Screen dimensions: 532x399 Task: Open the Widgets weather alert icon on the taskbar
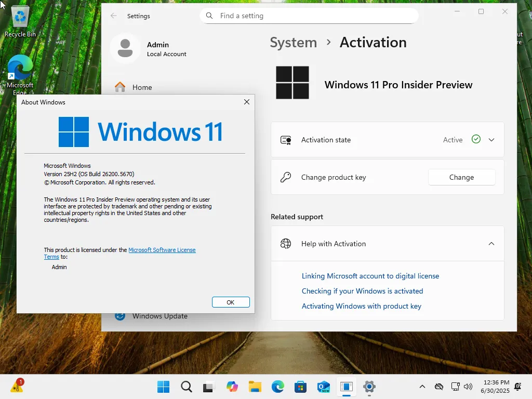[x=17, y=386]
